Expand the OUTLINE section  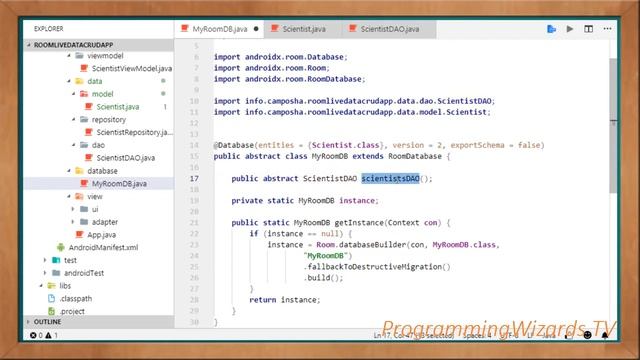98,322
